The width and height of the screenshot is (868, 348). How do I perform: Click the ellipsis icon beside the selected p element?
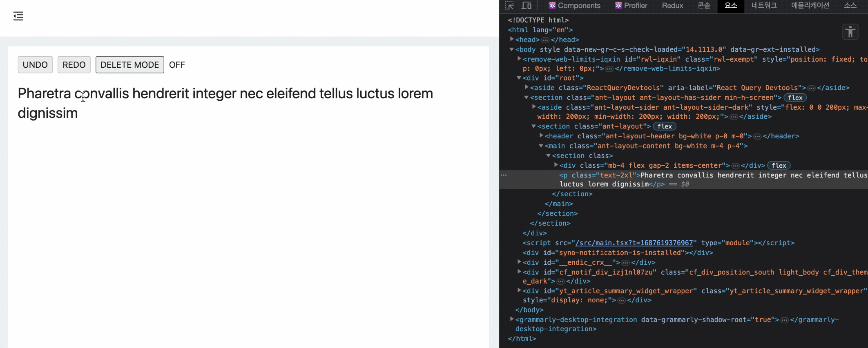(x=504, y=175)
